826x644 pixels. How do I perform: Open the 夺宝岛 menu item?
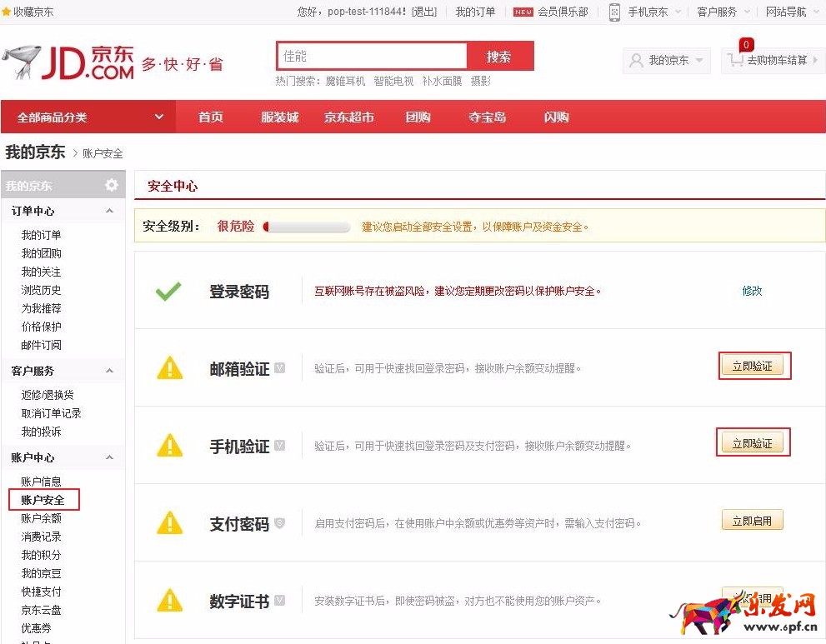[487, 117]
